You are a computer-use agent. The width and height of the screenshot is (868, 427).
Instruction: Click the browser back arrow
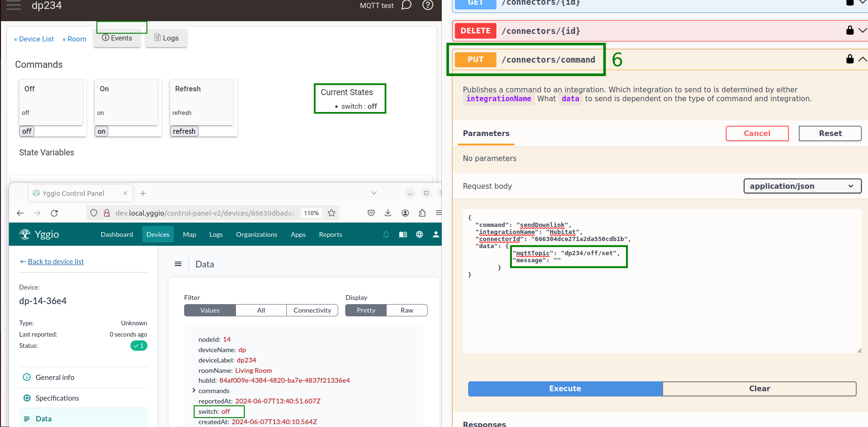20,213
